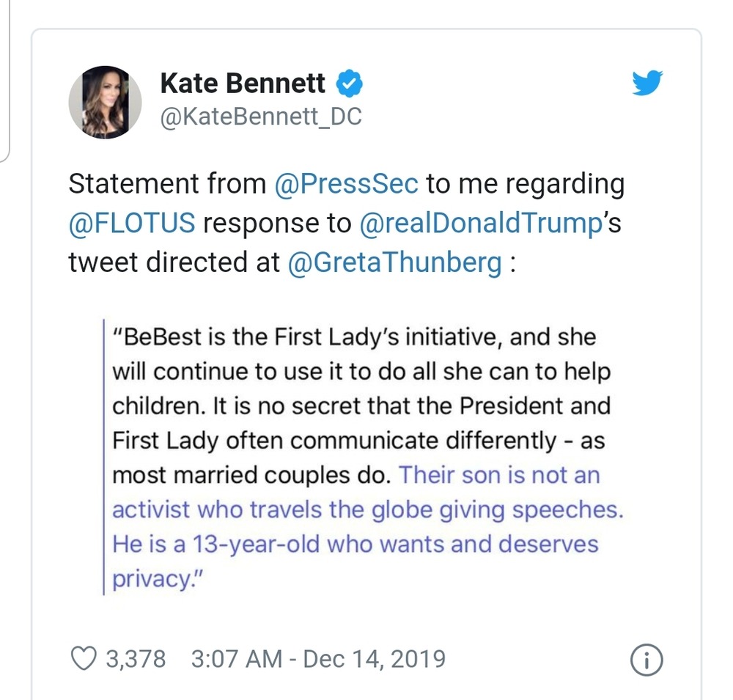Screen dimensions: 733x700
Task: Open the @PressSec mention
Action: (346, 184)
